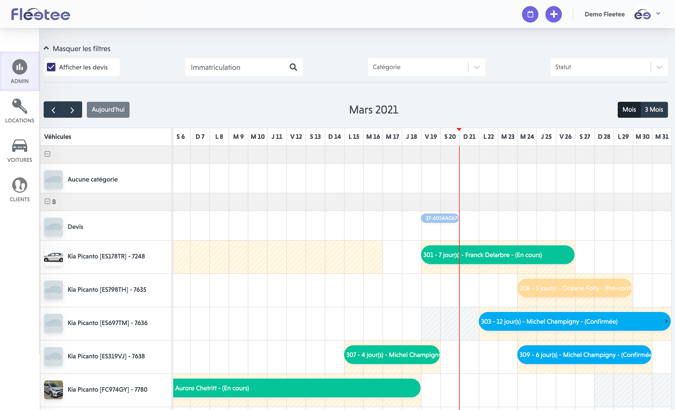Screen dimensions: 675x410
Task: Click the Mars 2021 title
Action: pos(374,110)
